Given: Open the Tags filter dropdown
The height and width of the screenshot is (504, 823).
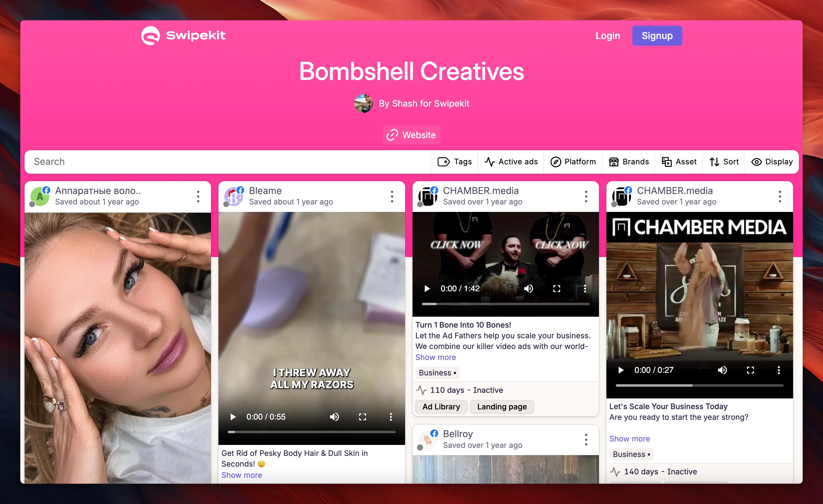Looking at the screenshot, I should coord(455,162).
